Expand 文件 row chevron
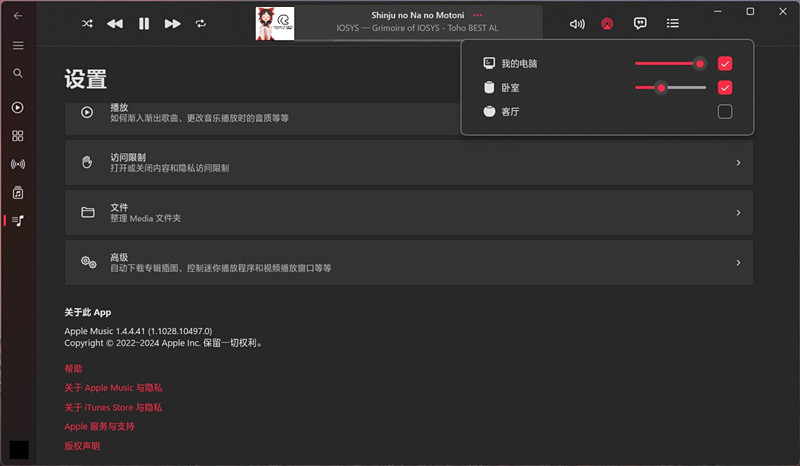Screen dimensions: 800x466 click(x=738, y=213)
